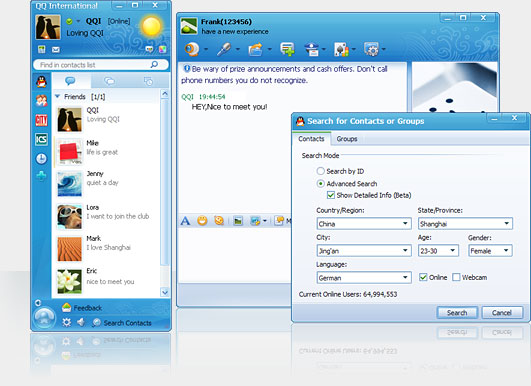Open the CITY sidebar icon
Viewport: 531px width, 386px height.
click(x=41, y=120)
